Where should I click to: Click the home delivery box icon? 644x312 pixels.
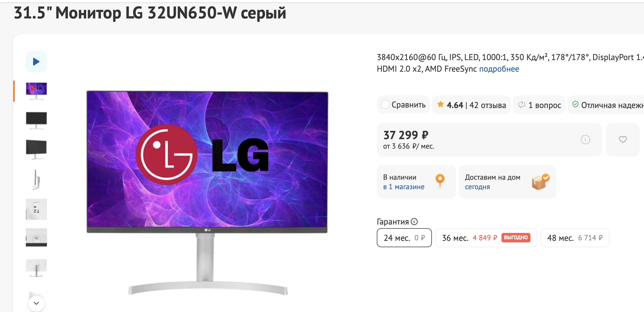540,182
